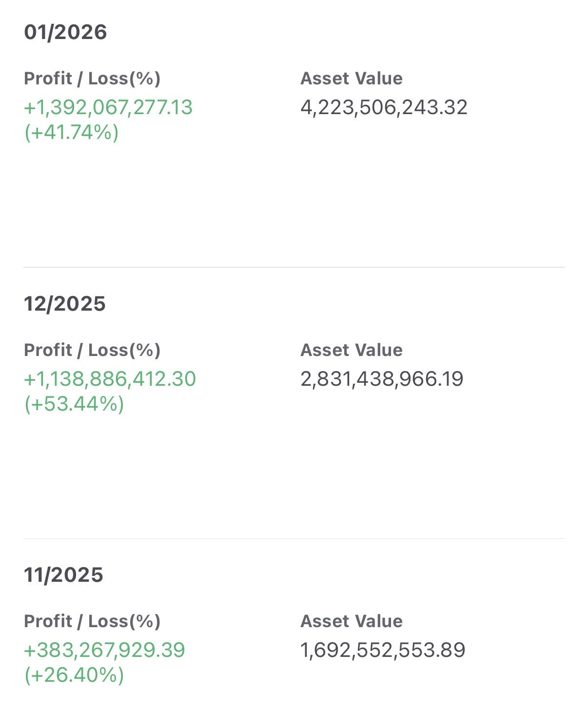Tap the 12/2025 month heading
The image size is (588, 712).
[x=65, y=304]
